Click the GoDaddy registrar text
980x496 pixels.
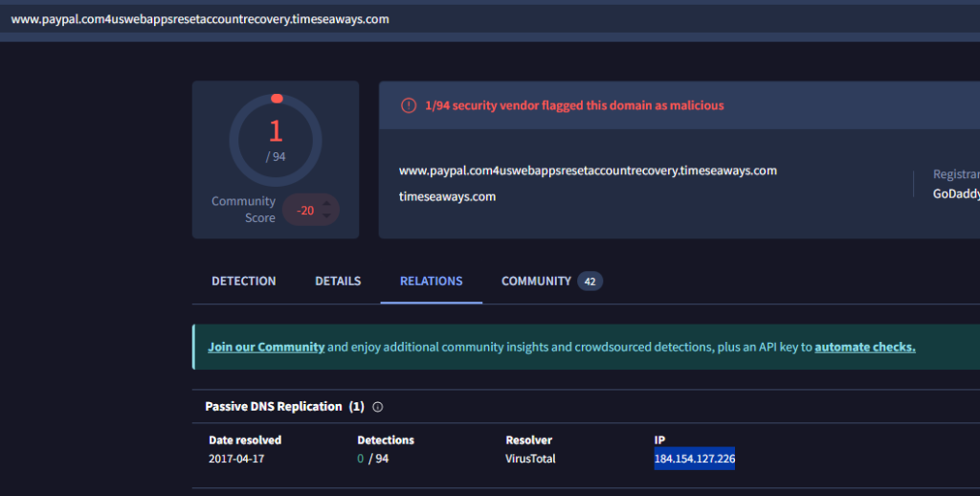tap(955, 193)
